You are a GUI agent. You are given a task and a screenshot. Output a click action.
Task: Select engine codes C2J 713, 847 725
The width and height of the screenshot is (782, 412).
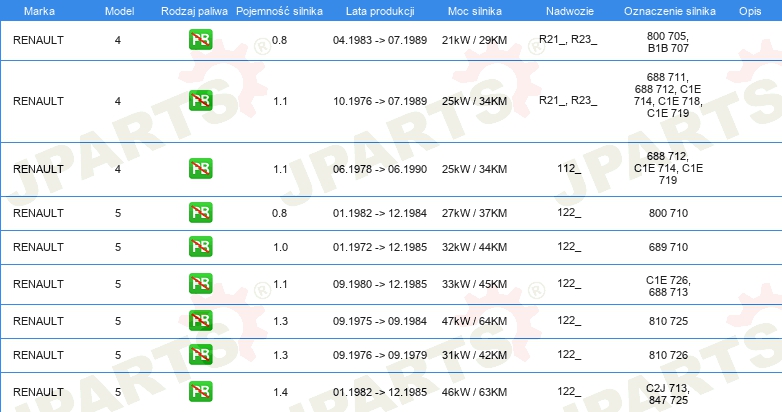(x=668, y=394)
